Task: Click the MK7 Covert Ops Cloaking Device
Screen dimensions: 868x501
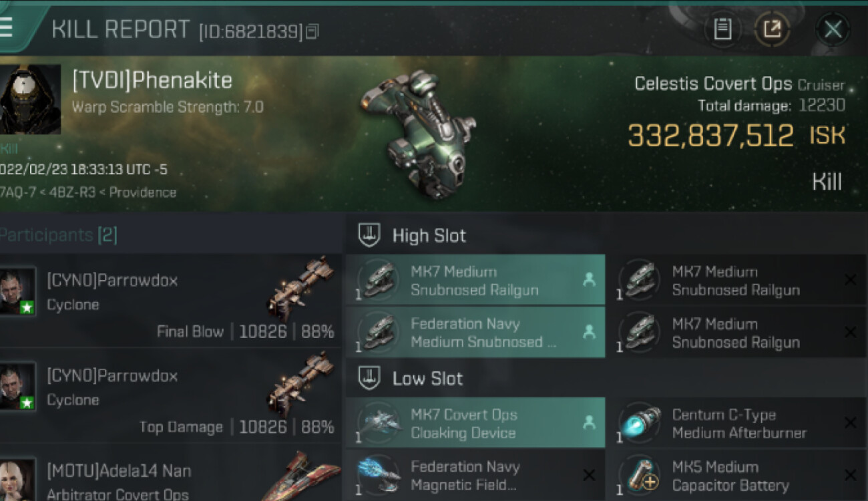Action: tap(475, 423)
